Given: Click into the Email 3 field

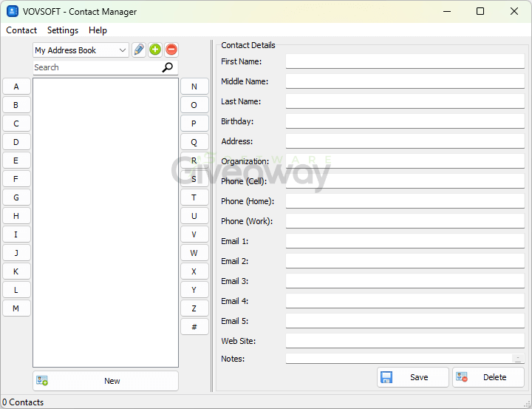Looking at the screenshot, I should tap(405, 281).
